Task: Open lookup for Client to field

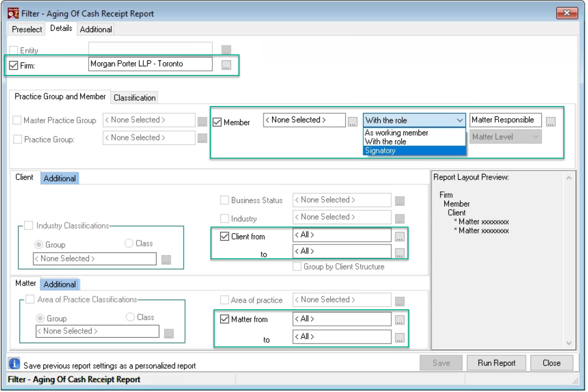Action: (399, 253)
